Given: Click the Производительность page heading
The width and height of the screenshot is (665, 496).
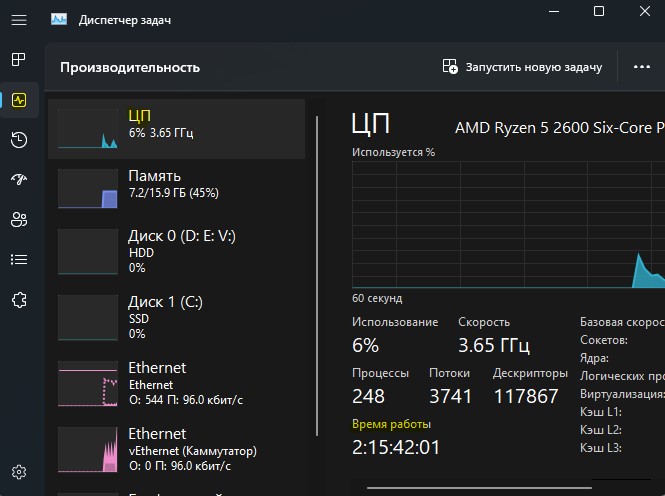Looking at the screenshot, I should [130, 68].
